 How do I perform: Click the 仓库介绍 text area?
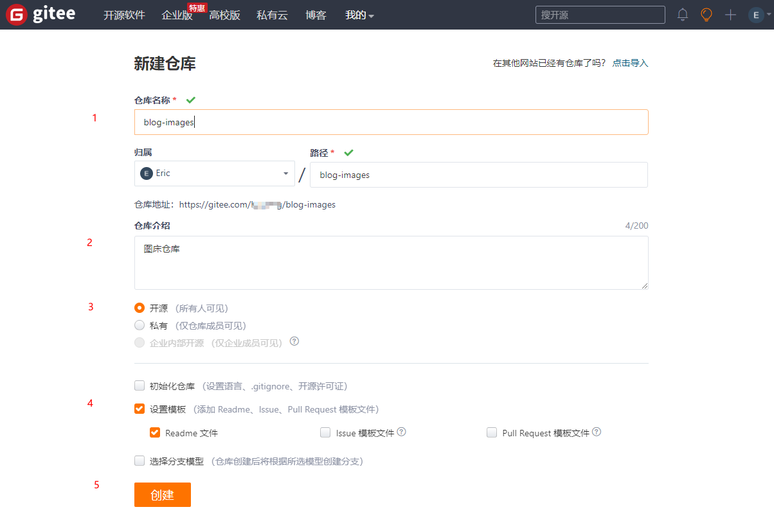[392, 263]
